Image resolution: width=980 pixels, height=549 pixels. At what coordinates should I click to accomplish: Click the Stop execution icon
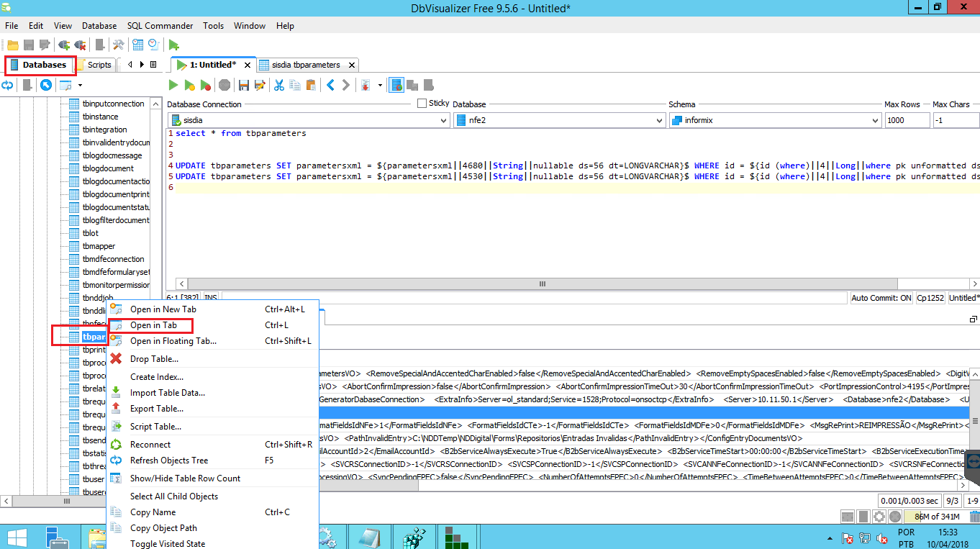224,85
